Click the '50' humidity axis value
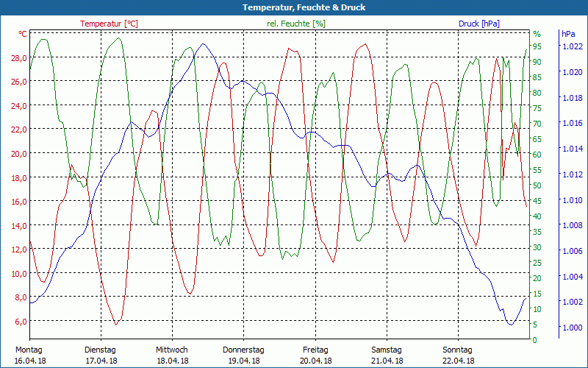 pyautogui.click(x=537, y=185)
